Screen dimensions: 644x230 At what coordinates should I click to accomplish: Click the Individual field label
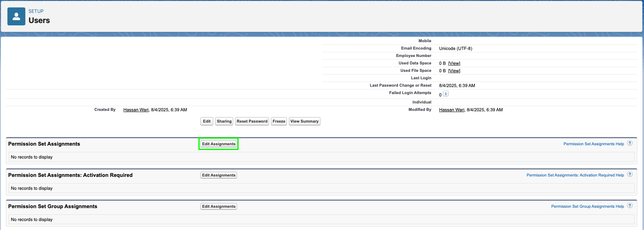(x=422, y=102)
